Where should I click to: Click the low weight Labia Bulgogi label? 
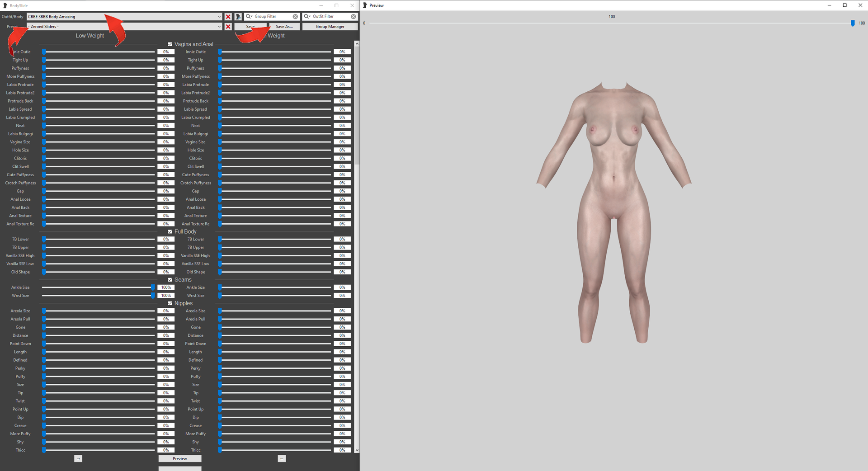20,134
